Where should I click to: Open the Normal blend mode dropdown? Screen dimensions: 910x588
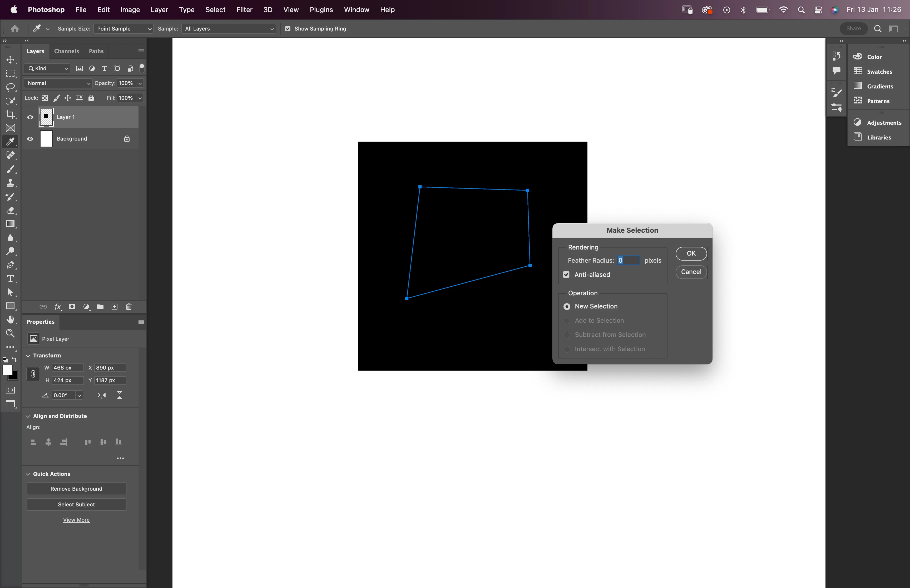point(58,83)
